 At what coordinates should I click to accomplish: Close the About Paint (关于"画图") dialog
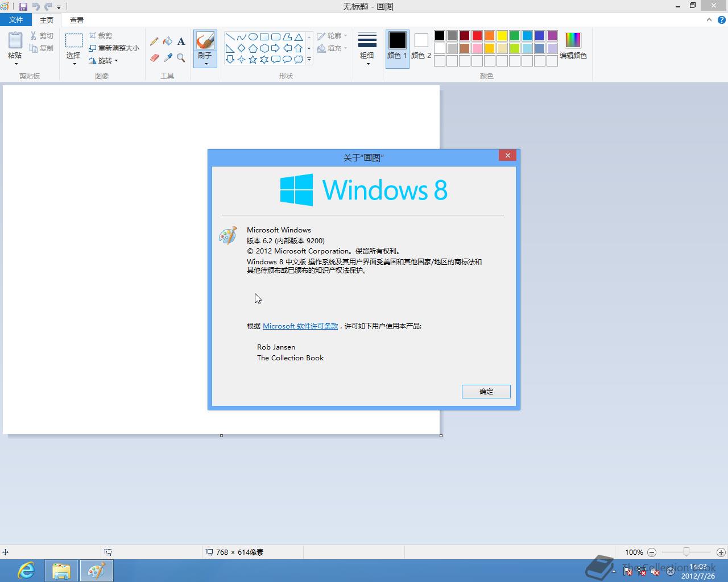[508, 155]
